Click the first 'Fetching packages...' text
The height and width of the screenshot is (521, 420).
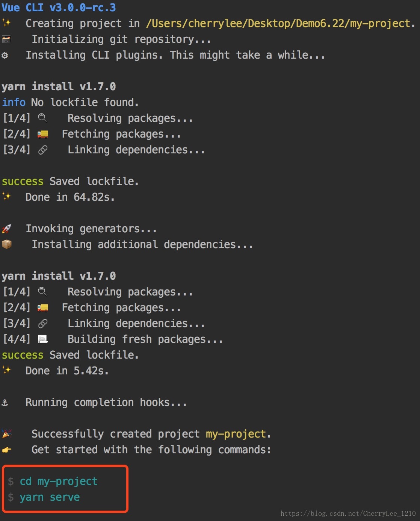tap(121, 134)
